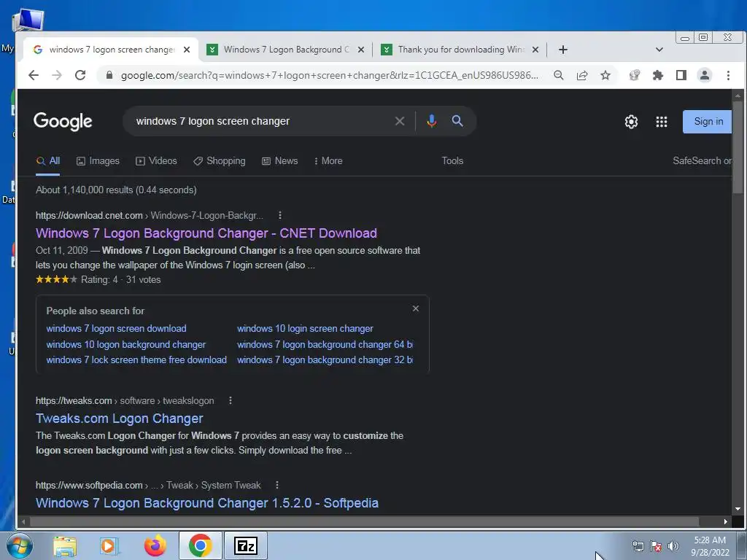Go back with the browser back arrow
This screenshot has width=747, height=560.
(x=34, y=75)
